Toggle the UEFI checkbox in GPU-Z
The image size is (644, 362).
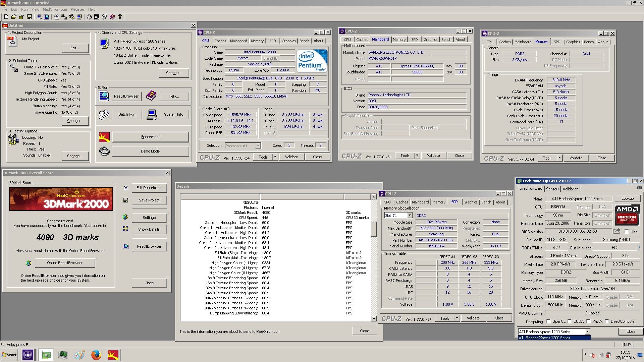pyautogui.click(x=626, y=231)
